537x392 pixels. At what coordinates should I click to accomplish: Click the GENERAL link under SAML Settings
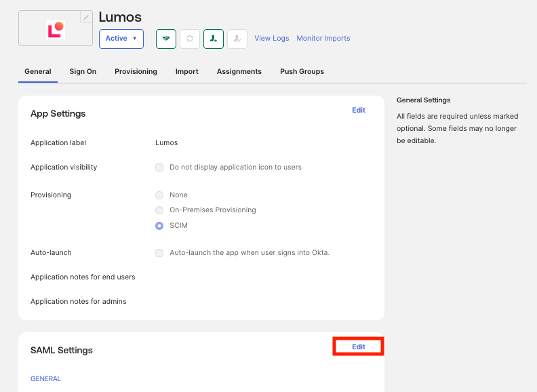point(45,378)
